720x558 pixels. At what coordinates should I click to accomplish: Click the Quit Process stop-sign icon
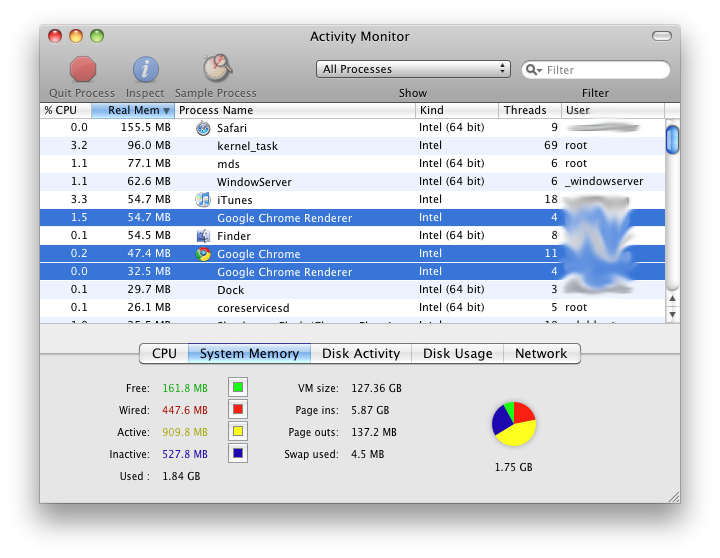point(83,69)
